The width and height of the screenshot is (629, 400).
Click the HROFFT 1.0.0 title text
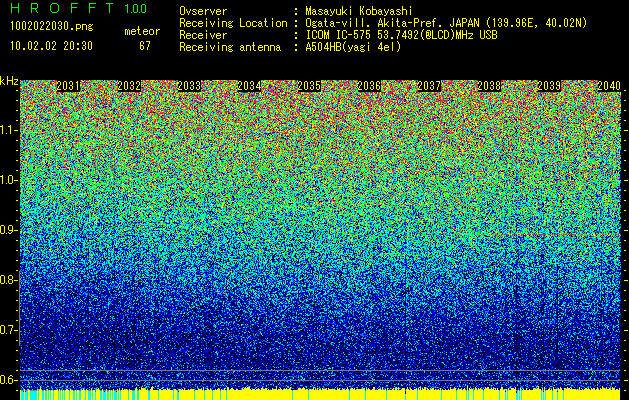pyautogui.click(x=79, y=8)
